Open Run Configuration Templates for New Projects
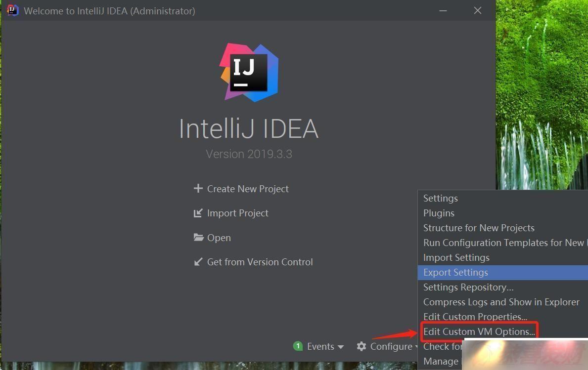 pos(503,243)
